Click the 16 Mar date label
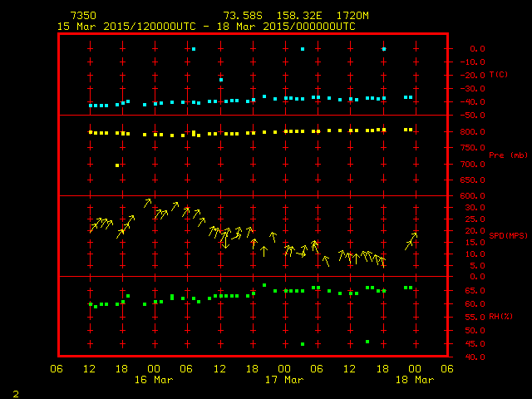Screen dimensions: 532x399 (155, 380)
